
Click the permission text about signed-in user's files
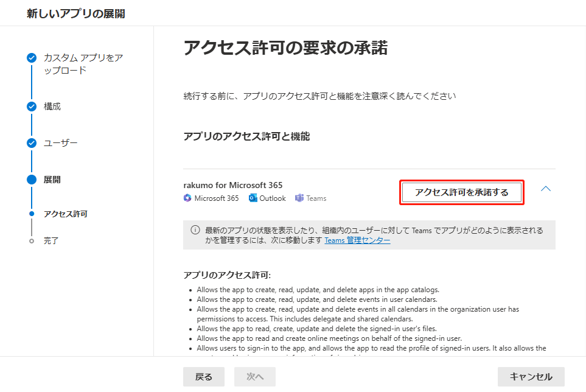tap(316, 329)
